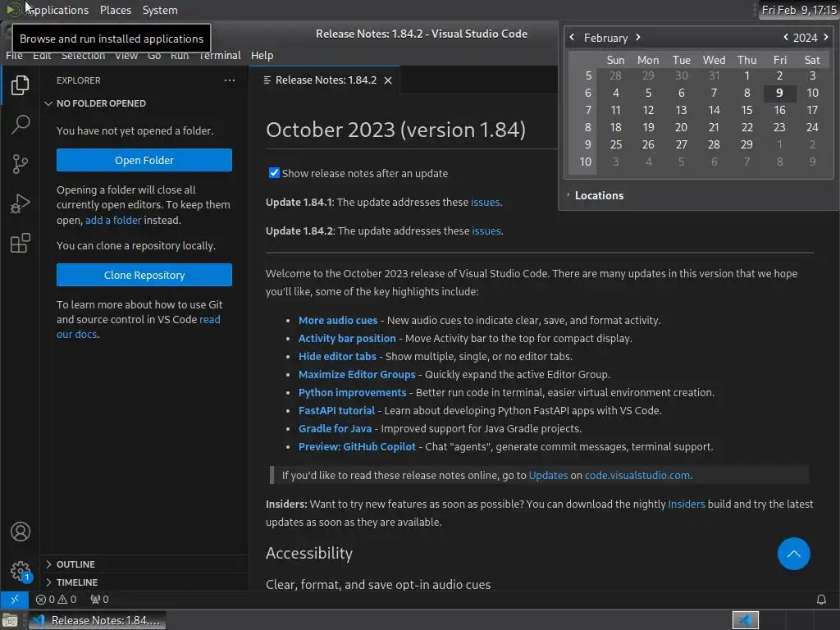The width and height of the screenshot is (840, 630).
Task: Expand the TIMELINE section
Action: click(144, 582)
